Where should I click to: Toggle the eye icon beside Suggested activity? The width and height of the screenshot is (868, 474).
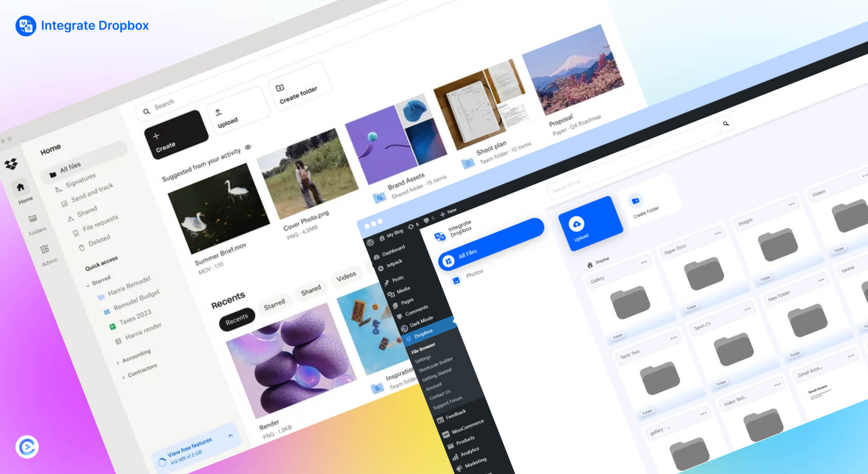coord(248,148)
